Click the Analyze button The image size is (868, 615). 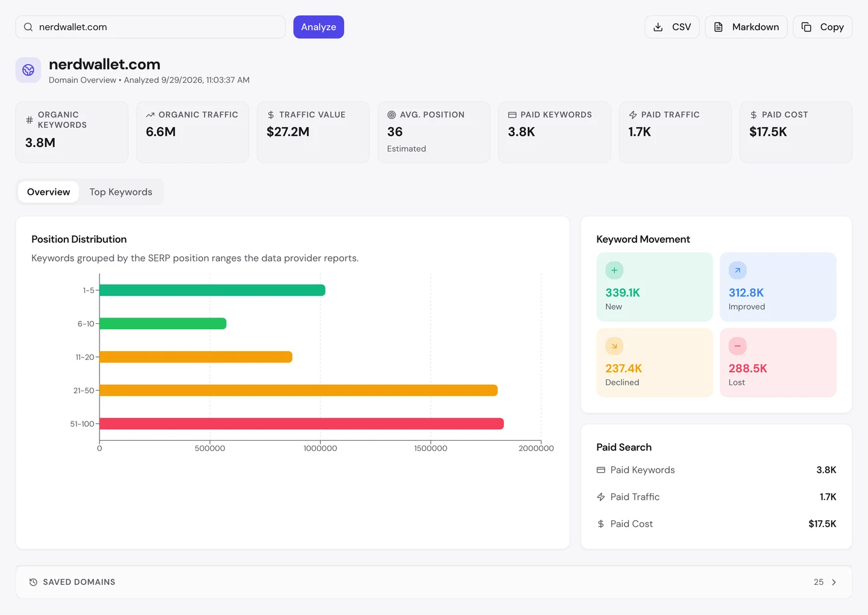coord(318,27)
